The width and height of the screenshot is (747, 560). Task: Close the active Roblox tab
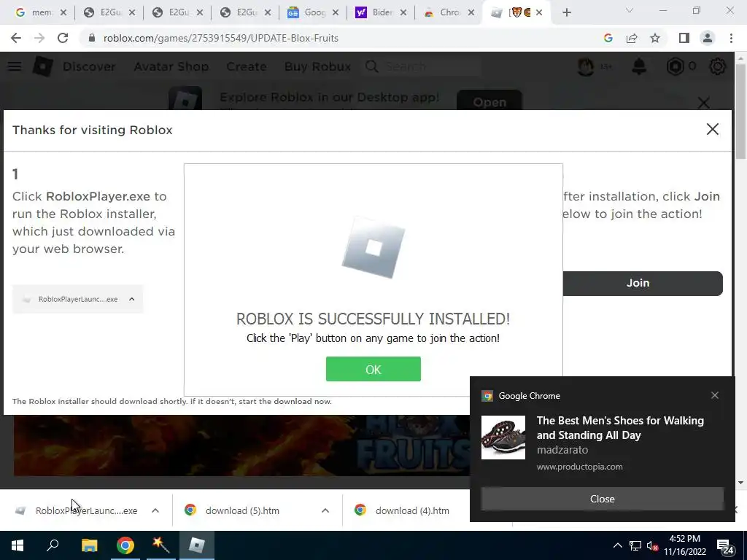click(539, 12)
